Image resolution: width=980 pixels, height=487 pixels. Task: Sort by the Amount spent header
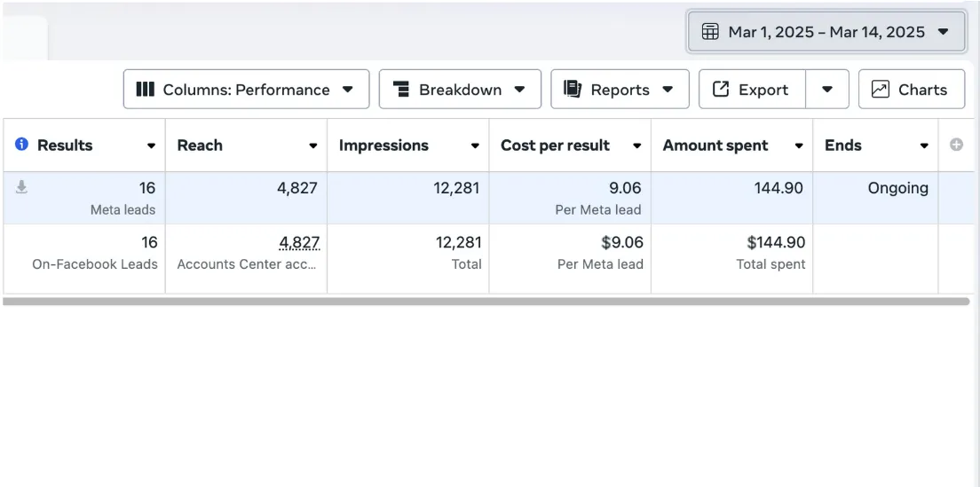point(715,145)
